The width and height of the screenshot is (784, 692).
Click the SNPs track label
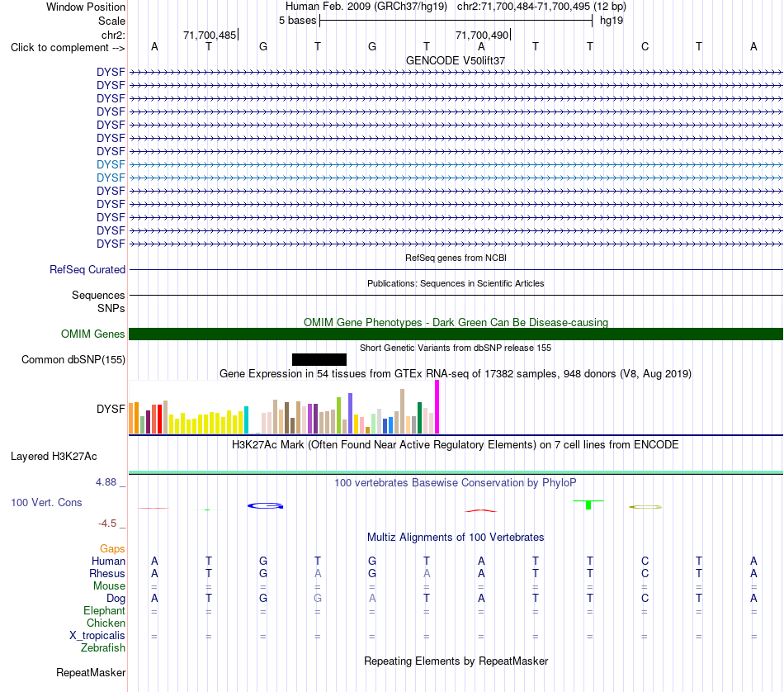111,308
